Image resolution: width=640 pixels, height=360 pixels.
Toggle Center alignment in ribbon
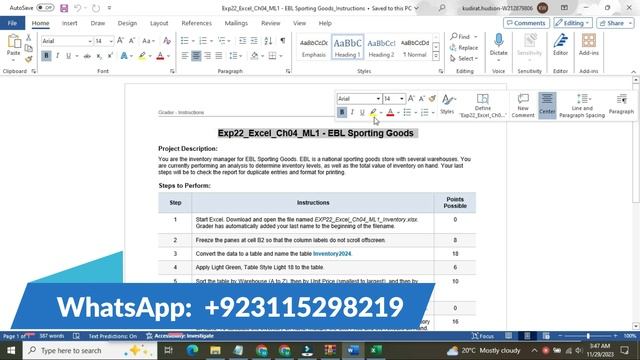click(196, 56)
